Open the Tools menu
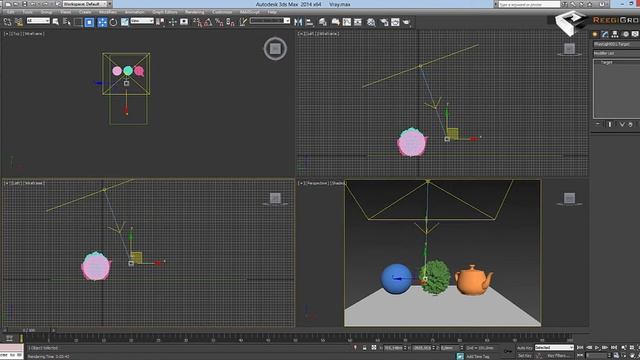640x360 pixels. point(27,12)
